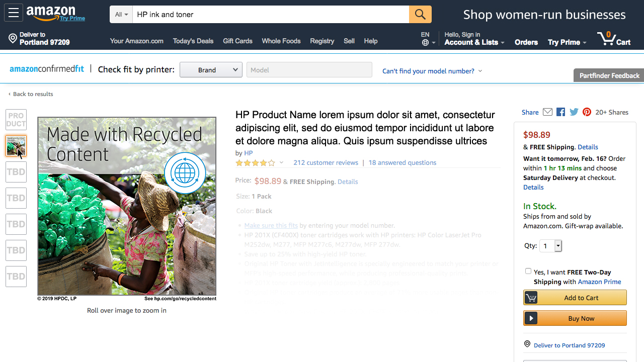Share product on Twitter
This screenshot has height=362, width=644.
574,112
